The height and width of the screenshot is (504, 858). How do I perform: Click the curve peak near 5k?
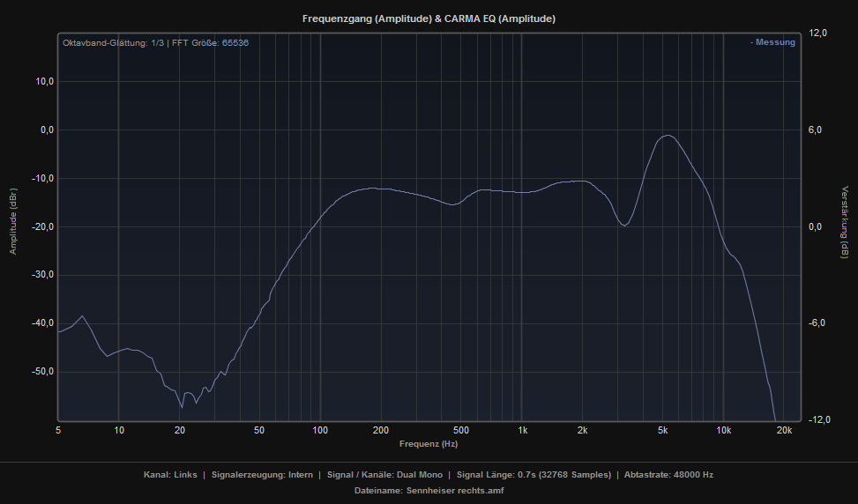point(667,136)
